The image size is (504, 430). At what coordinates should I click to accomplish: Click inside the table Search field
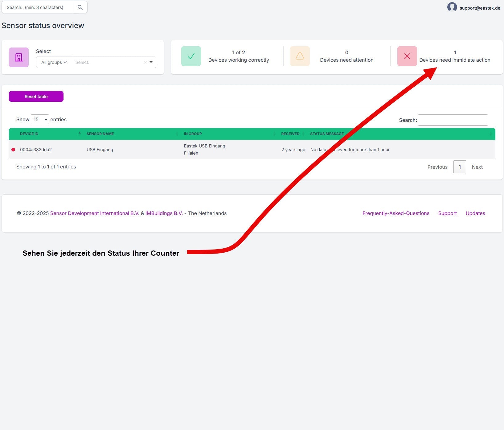pos(453,120)
